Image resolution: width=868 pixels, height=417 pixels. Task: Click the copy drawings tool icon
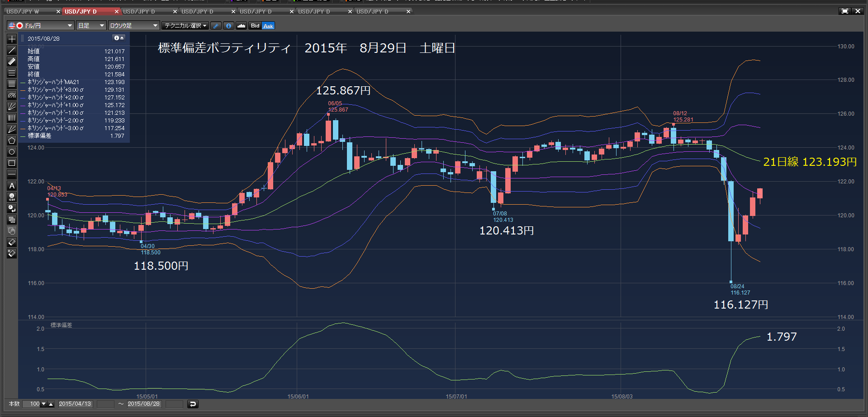click(12, 220)
